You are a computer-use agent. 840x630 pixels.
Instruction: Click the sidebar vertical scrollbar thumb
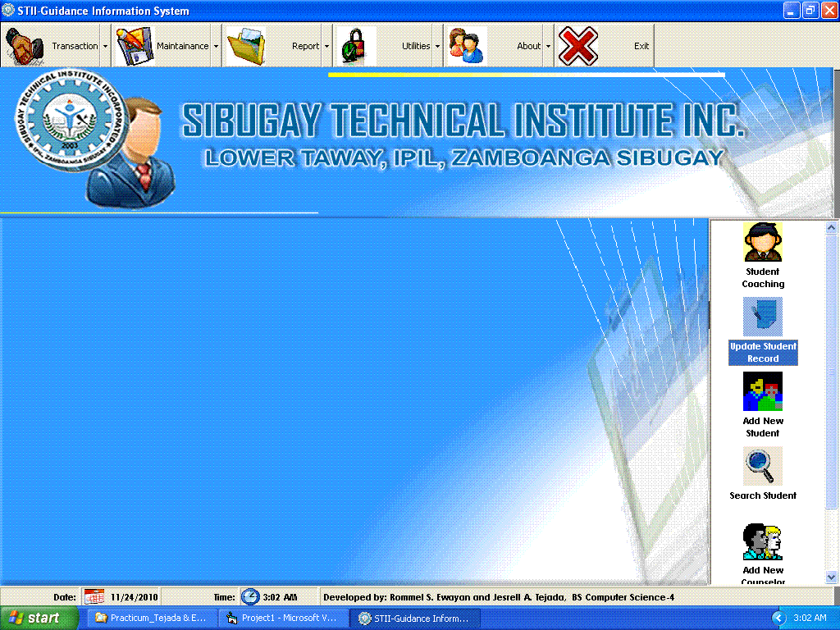point(831,372)
